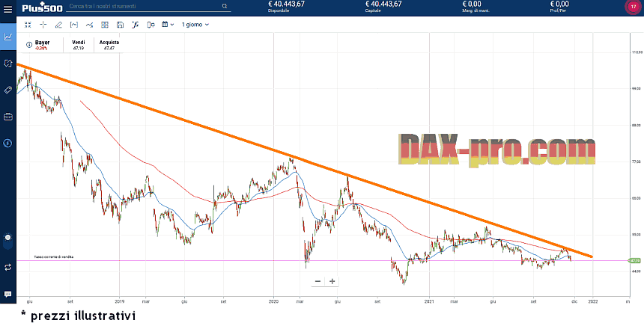
Task: Open the sidebar icon with two arrows
Action: point(7,63)
